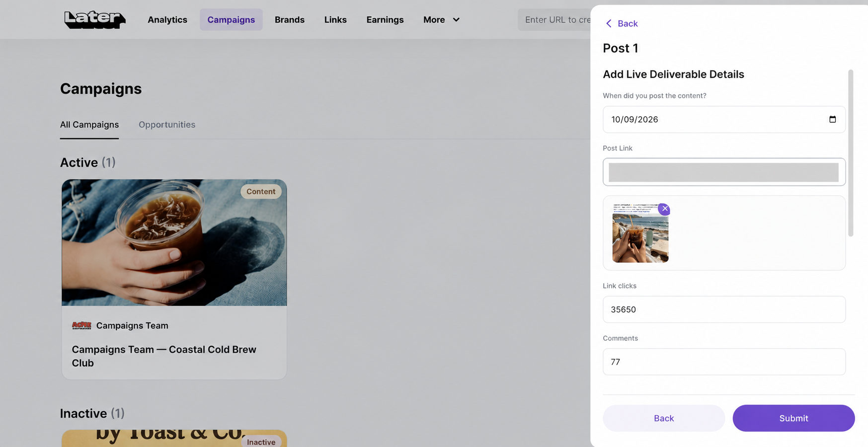This screenshot has width=868, height=447.
Task: Open the uploaded screenshot thumbnail
Action: coord(640,233)
